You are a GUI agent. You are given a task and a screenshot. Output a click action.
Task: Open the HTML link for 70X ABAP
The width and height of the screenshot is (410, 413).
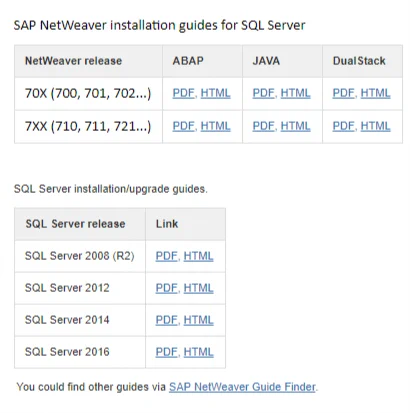(215, 93)
